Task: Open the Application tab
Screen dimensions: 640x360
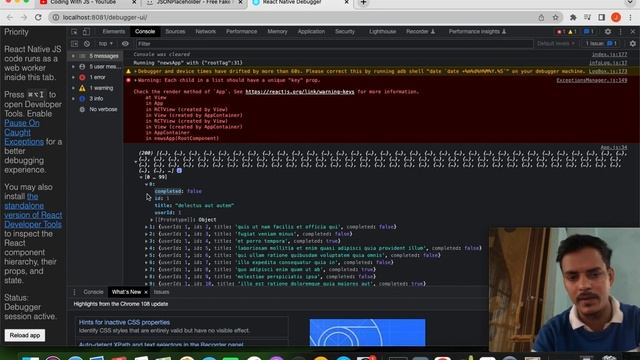Action: point(311,31)
